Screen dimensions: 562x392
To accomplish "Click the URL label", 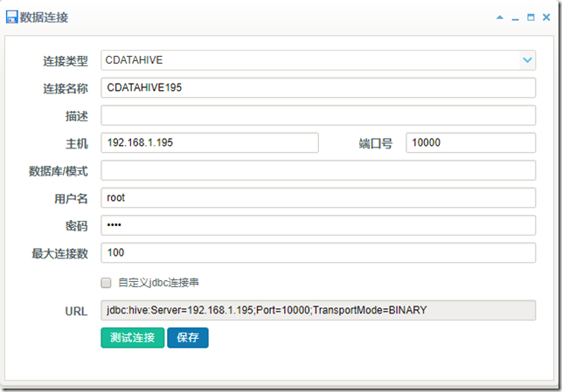I will point(76,312).
